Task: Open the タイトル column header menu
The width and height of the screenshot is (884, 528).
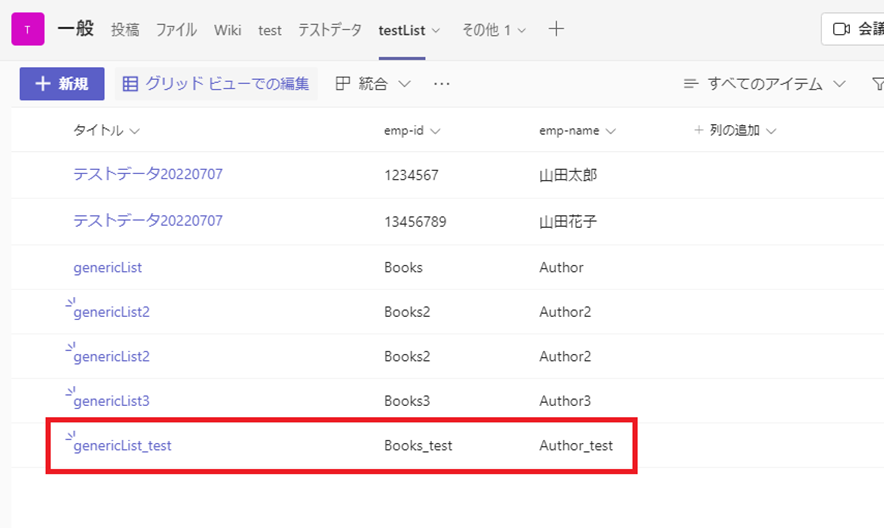Action: (106, 130)
